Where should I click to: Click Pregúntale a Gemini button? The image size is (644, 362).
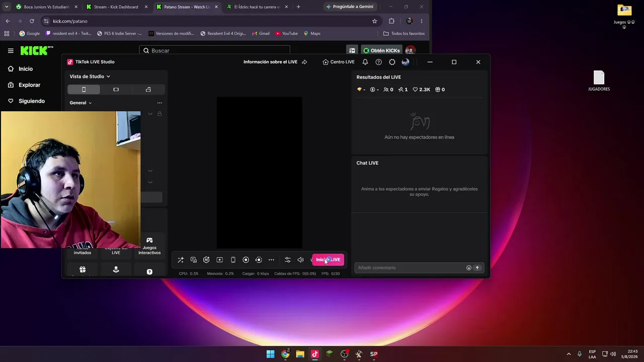coord(349,7)
